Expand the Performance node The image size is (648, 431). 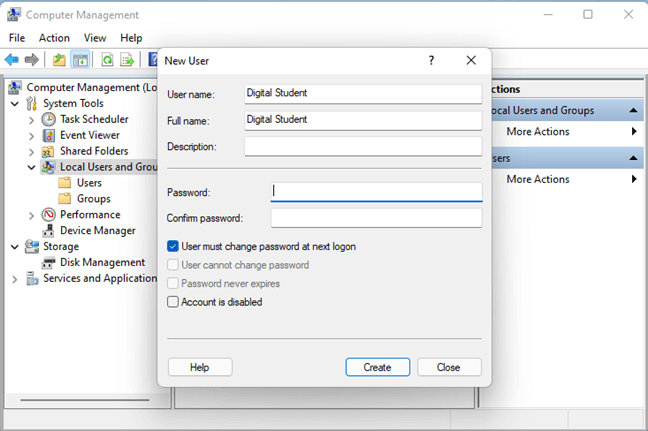(31, 215)
